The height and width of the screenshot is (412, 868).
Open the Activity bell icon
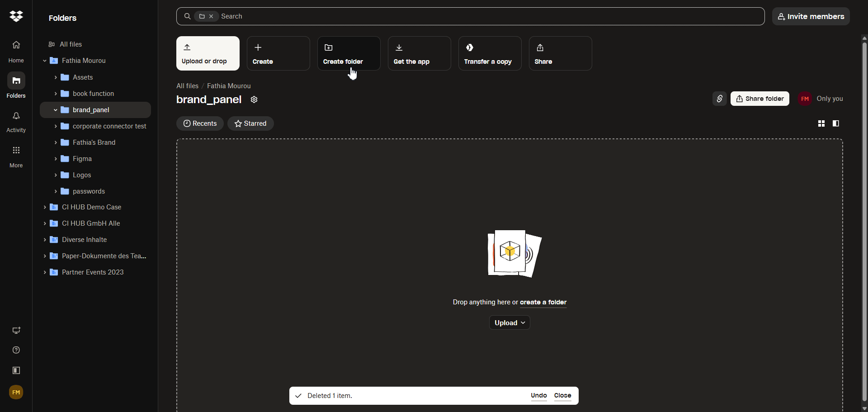click(x=16, y=117)
